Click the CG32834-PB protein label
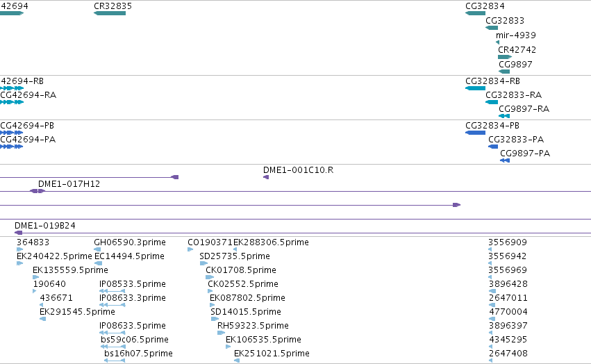The width and height of the screenshot is (591, 364). 492,126
